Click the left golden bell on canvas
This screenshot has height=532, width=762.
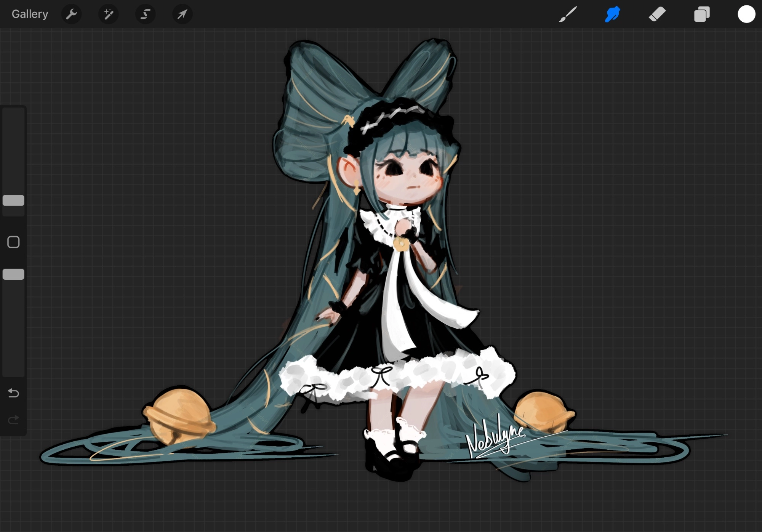pyautogui.click(x=178, y=415)
